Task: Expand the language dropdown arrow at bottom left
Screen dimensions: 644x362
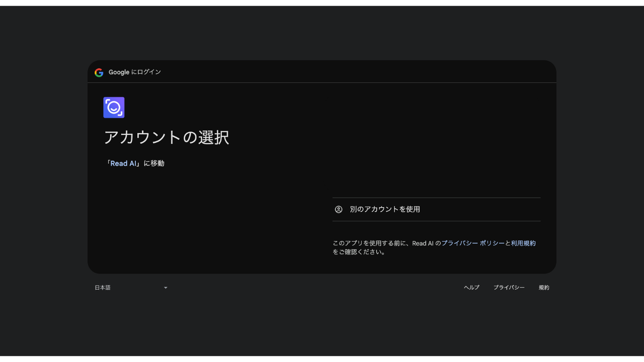Action: (166, 287)
